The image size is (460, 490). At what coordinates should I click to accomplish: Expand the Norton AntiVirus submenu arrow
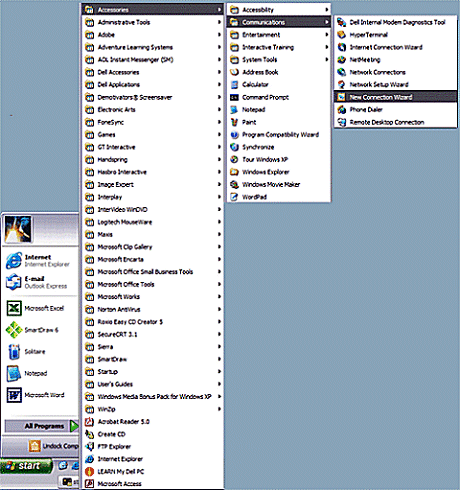click(219, 309)
